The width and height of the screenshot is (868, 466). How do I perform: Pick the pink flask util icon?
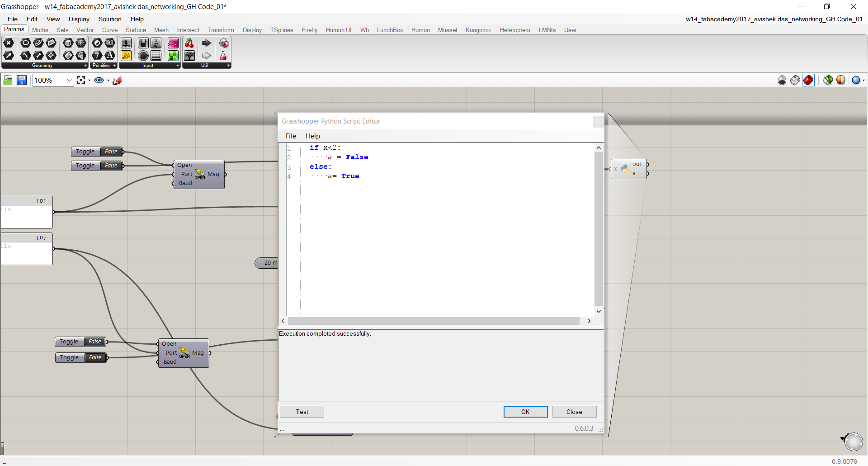point(223,56)
